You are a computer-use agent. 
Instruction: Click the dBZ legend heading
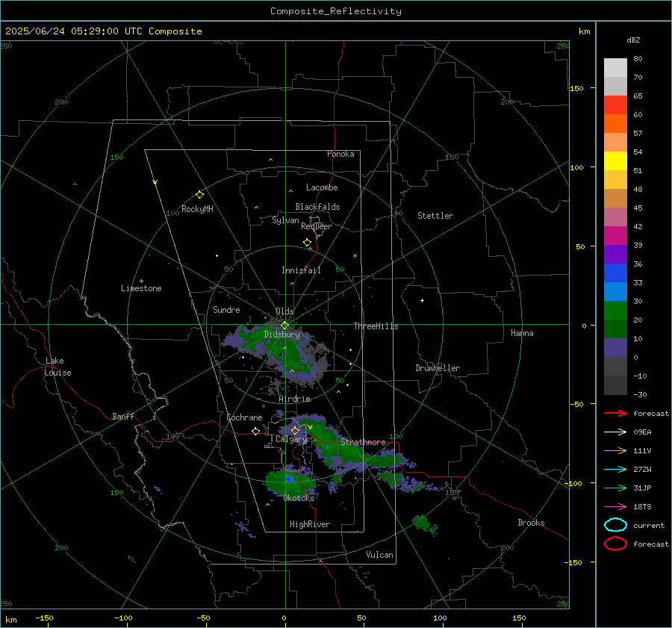click(633, 40)
